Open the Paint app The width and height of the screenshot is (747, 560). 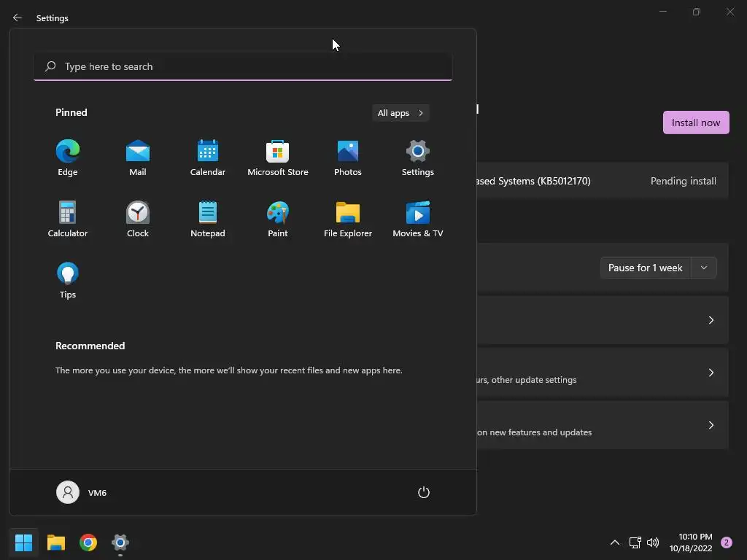coord(278,219)
